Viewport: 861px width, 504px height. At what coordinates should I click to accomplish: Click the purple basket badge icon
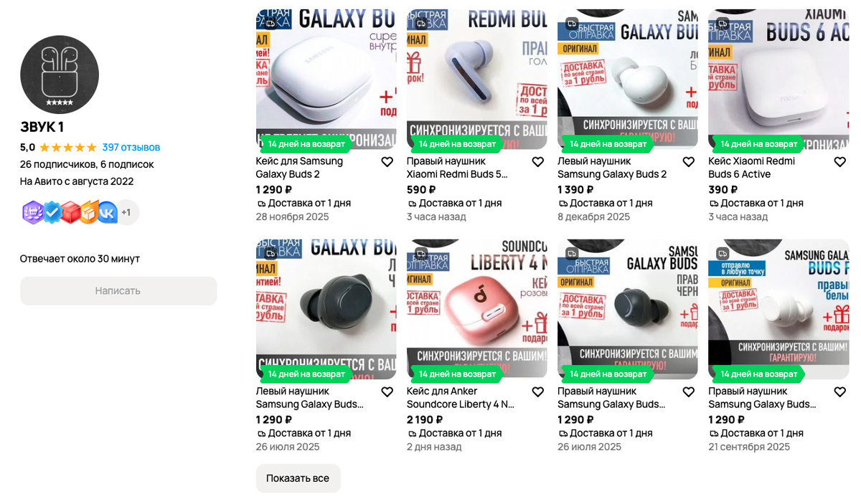[32, 212]
